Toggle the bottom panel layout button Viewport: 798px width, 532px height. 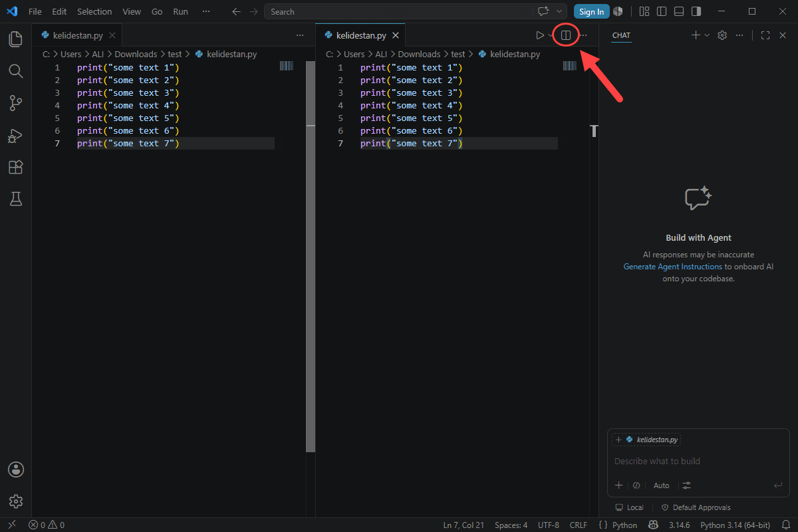click(x=678, y=11)
